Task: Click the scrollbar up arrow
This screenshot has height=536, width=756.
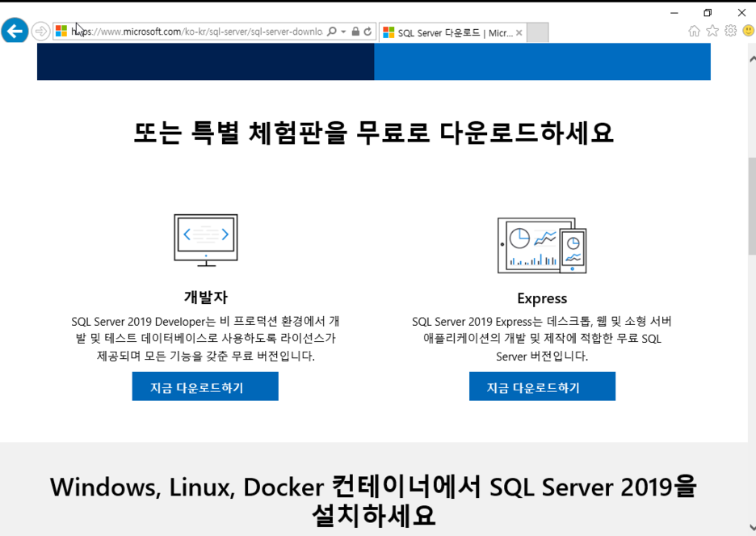Action: click(x=752, y=59)
